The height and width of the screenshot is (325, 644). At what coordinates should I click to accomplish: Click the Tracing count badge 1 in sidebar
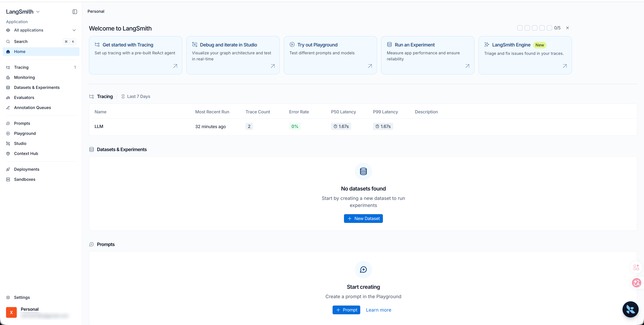click(75, 67)
